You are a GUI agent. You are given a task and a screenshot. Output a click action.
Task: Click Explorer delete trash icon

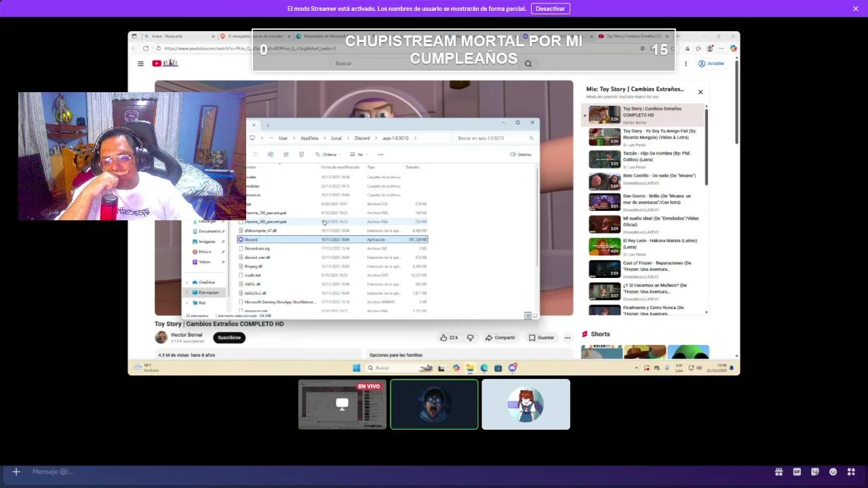pyautogui.click(x=301, y=155)
